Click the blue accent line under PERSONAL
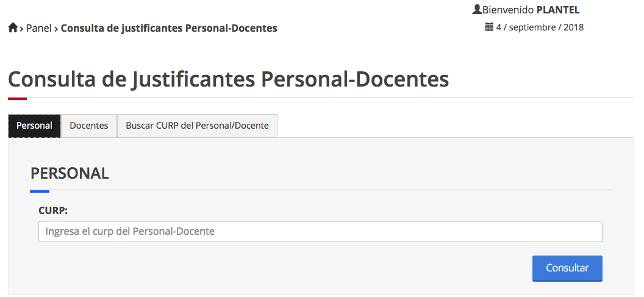This screenshot has width=644, height=297. pyautogui.click(x=40, y=191)
